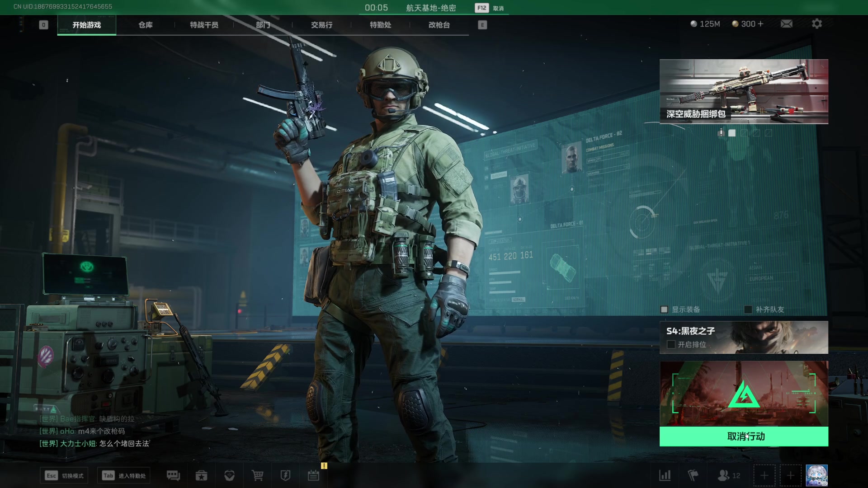This screenshot has height=488, width=868.
Task: Invite teammate in second empty plus slot
Action: (790, 475)
